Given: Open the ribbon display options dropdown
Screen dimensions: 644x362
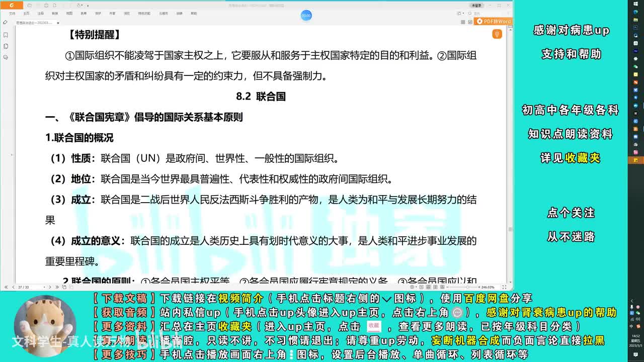Looking at the screenshot, I should coord(460,14).
